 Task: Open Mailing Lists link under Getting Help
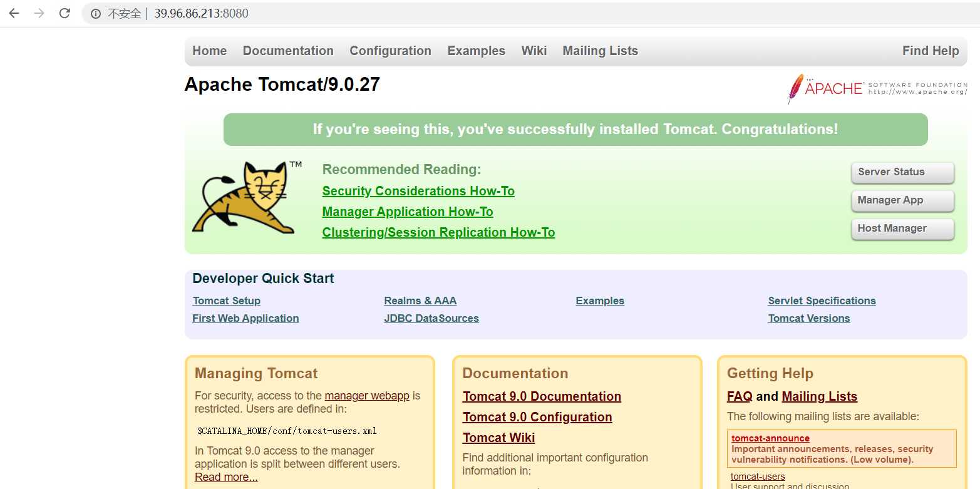tap(820, 396)
